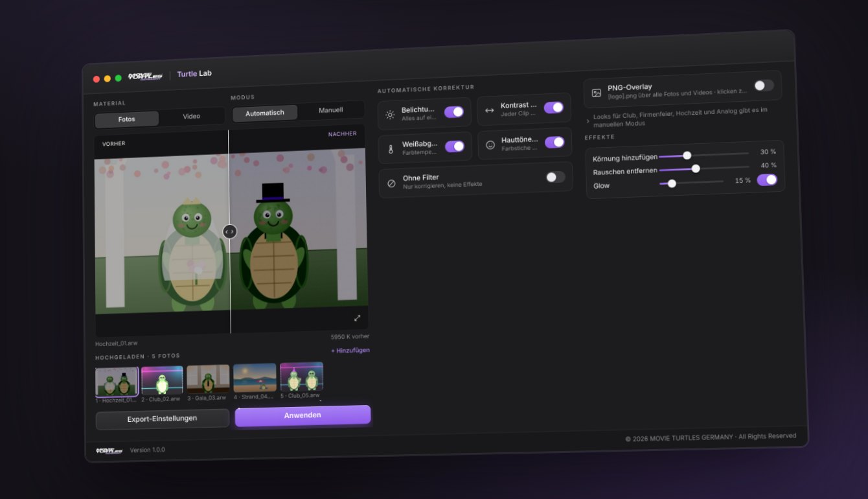Switch off the Weißabgleich toggle
The width and height of the screenshot is (868, 499).
click(455, 146)
